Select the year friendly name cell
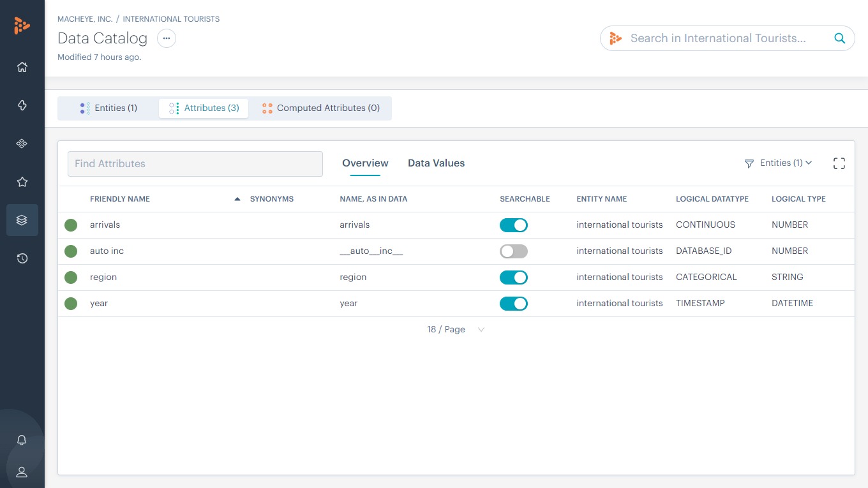868x488 pixels. (99, 304)
